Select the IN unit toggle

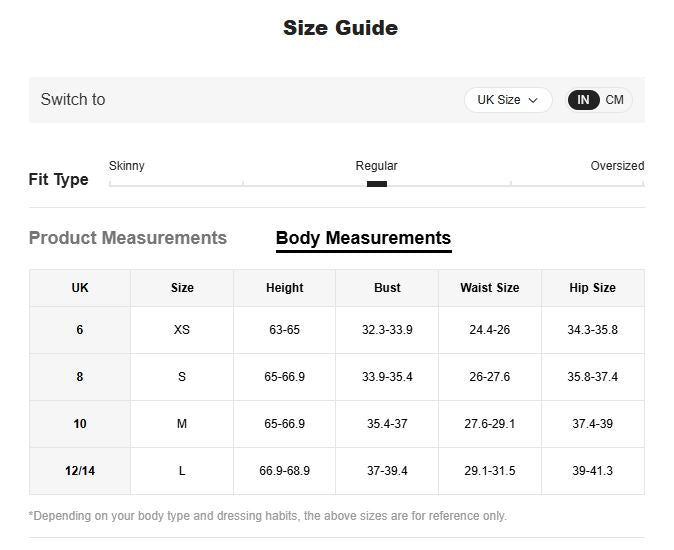coord(583,100)
